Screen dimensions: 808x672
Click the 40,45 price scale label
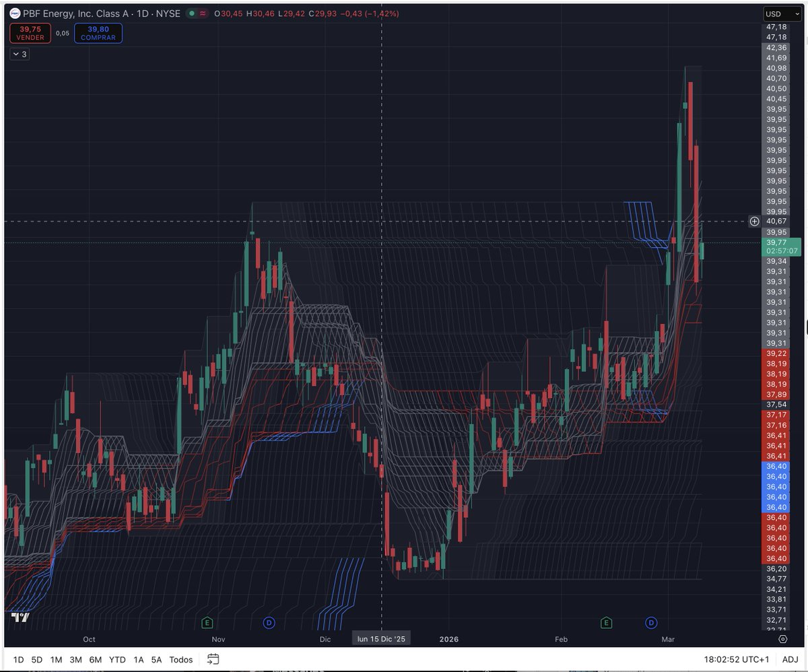[776, 99]
